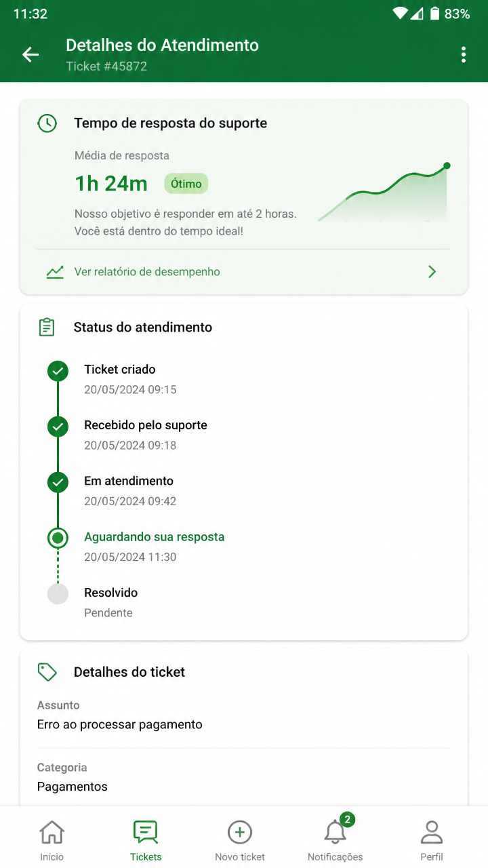Select the Em atendimento checkmark step

(58, 482)
